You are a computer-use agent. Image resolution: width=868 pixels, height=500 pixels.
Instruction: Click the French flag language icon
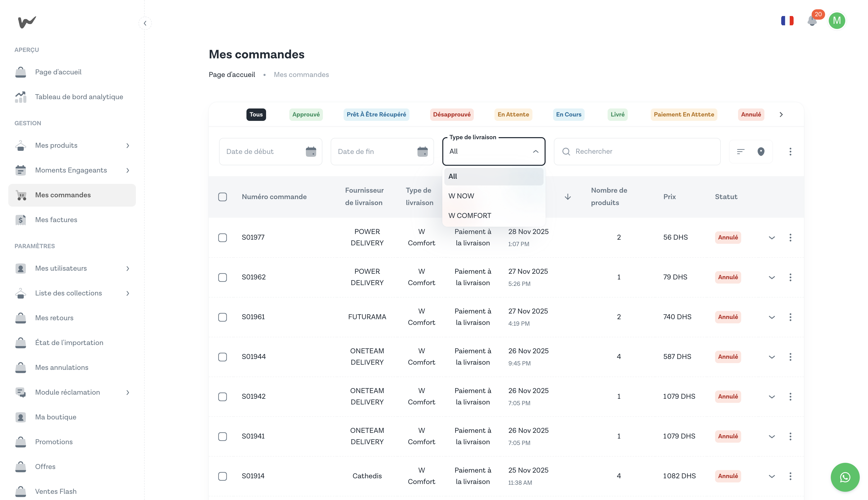point(787,21)
